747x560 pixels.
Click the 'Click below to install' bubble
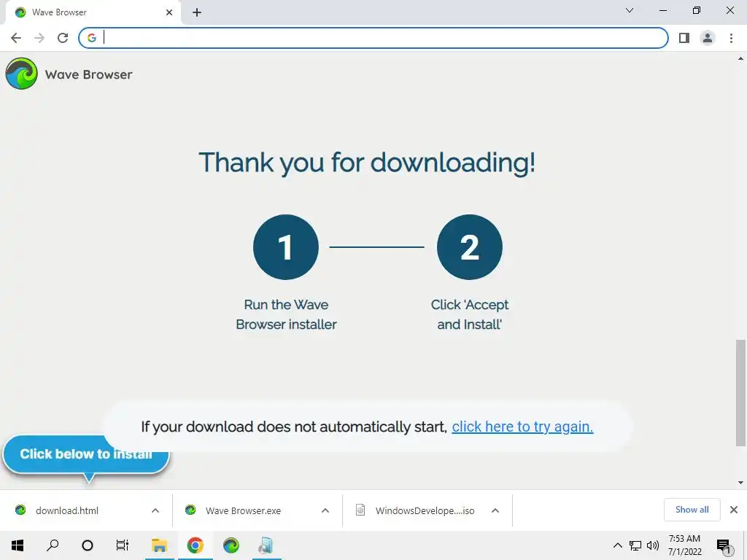point(86,454)
